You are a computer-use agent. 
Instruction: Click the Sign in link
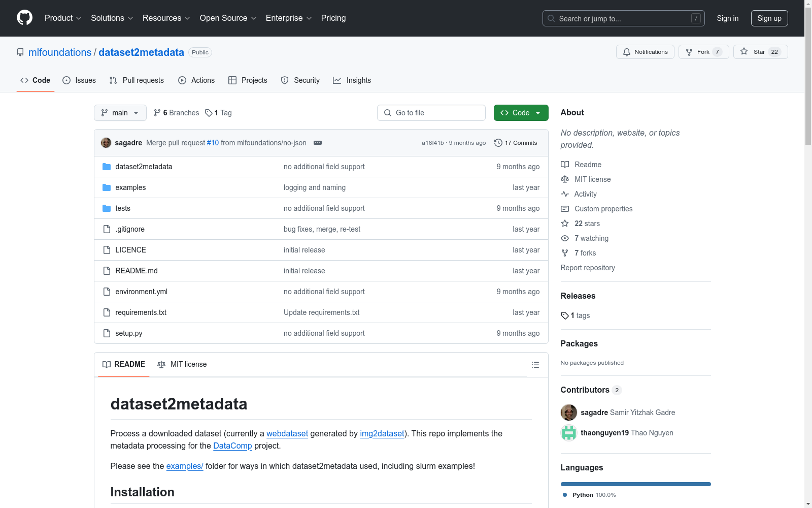tap(728, 18)
